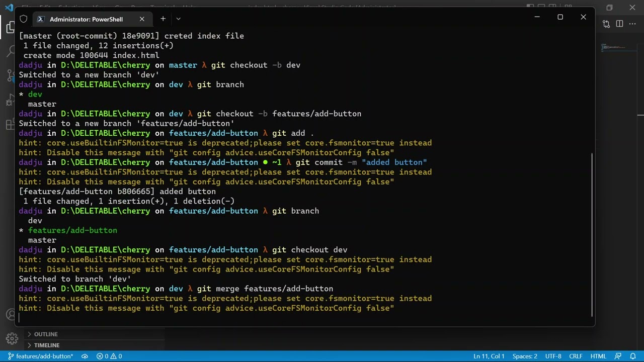Expand the TIMELINE section in VS Code
The width and height of the screenshot is (644, 362).
(47, 345)
